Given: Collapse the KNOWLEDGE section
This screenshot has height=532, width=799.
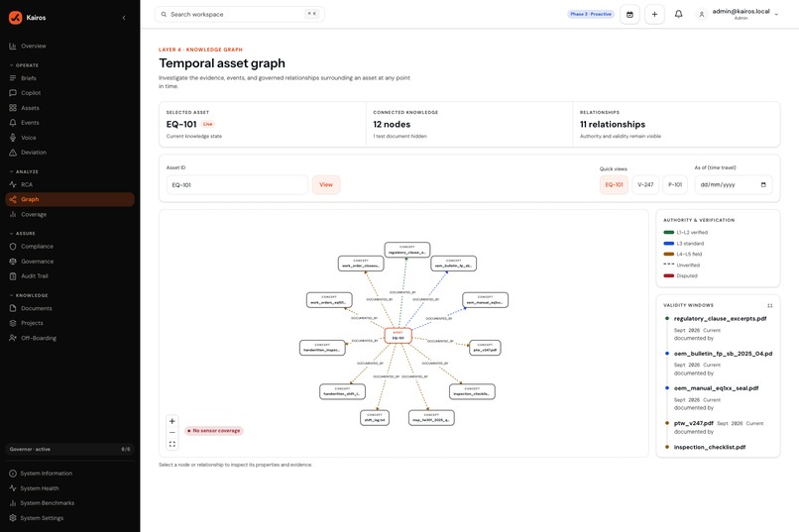Looking at the screenshot, I should pyautogui.click(x=29, y=295).
